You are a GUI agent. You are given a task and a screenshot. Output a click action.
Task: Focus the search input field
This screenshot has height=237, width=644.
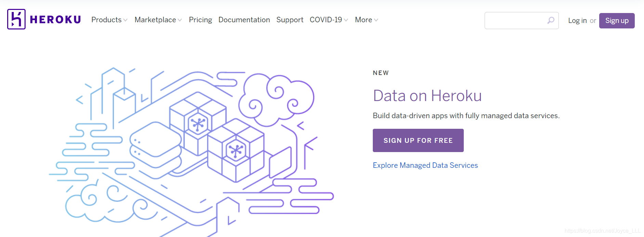tap(522, 21)
